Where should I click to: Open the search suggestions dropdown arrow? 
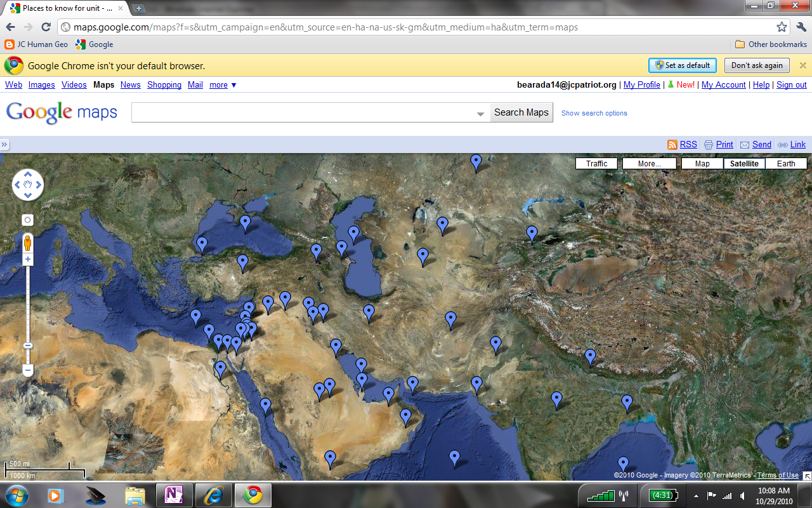(481, 114)
